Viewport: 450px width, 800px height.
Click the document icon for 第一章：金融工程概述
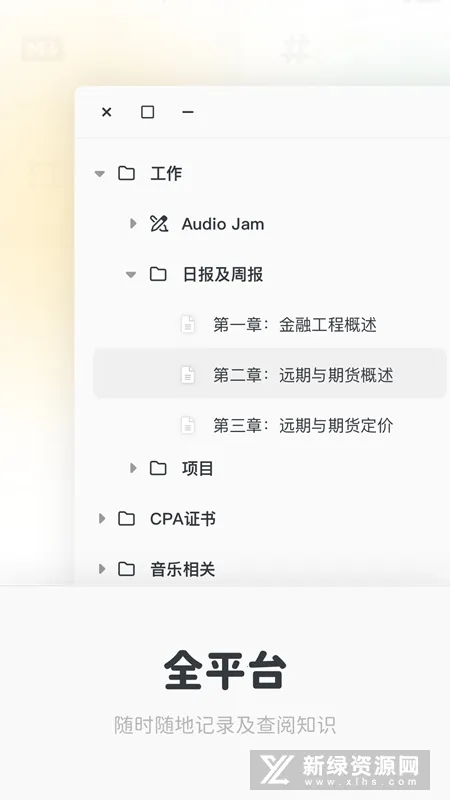click(188, 324)
